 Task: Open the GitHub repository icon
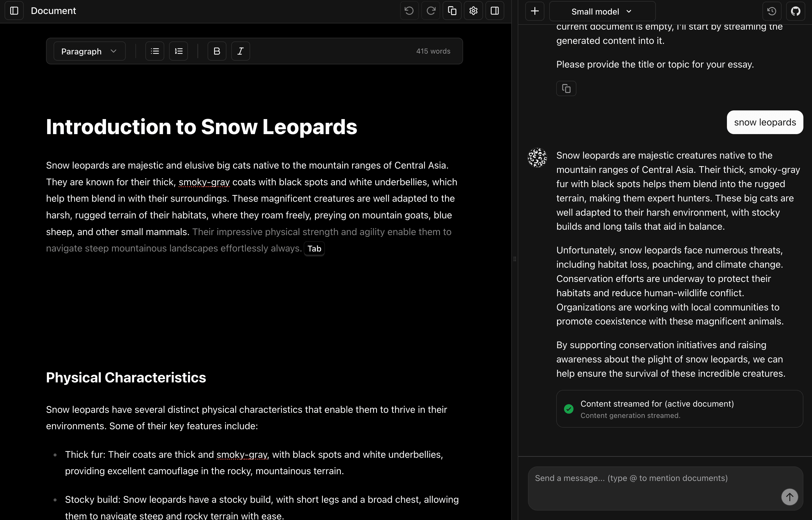pos(796,11)
